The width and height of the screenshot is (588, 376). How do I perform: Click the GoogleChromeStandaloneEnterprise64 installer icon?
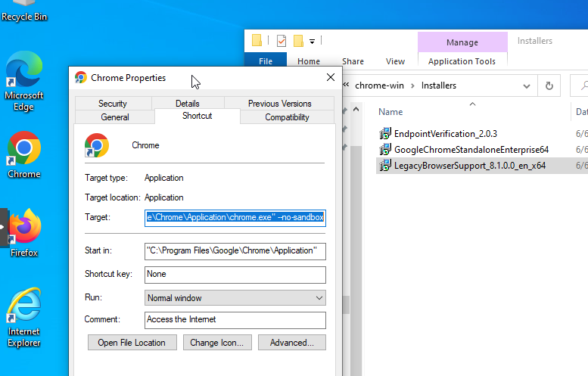385,150
